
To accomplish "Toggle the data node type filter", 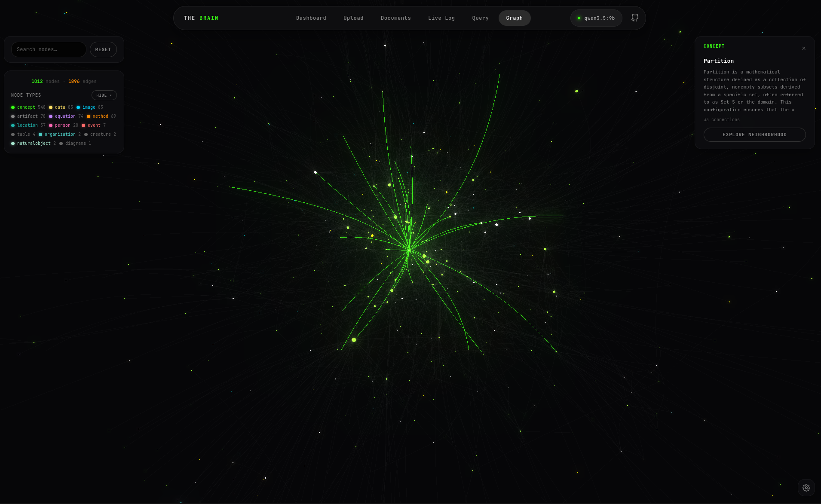I will [60, 107].
